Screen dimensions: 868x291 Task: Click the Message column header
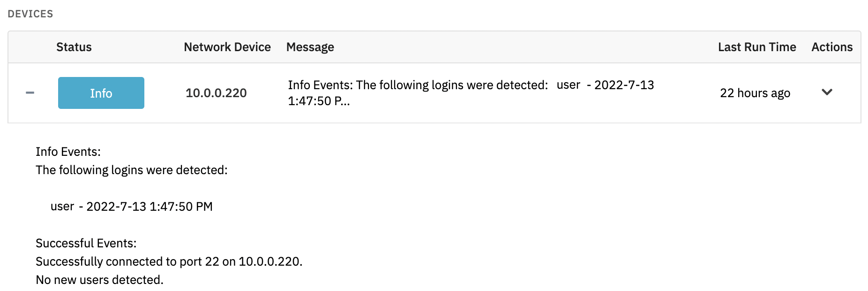point(310,46)
